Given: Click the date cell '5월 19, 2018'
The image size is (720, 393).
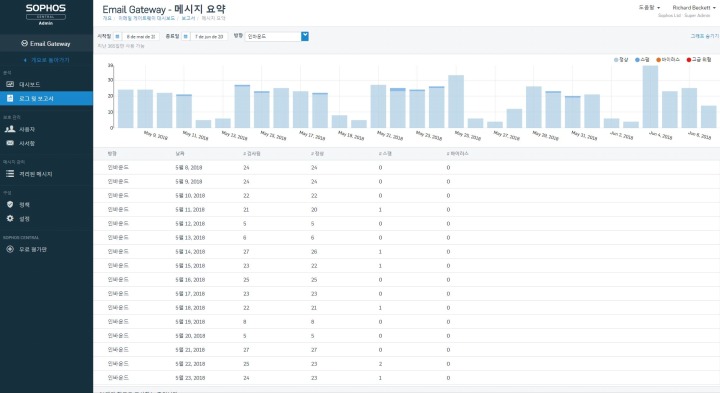Looking at the screenshot, I should pos(190,322).
